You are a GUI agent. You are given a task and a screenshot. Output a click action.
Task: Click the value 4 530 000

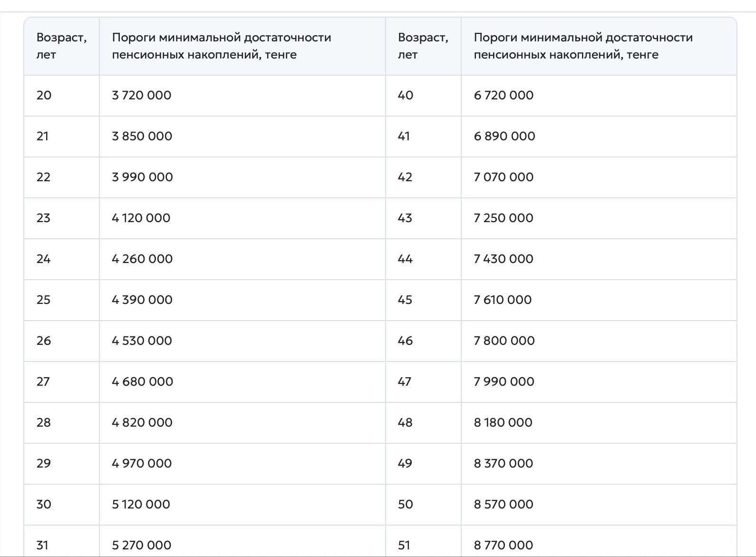(x=142, y=341)
